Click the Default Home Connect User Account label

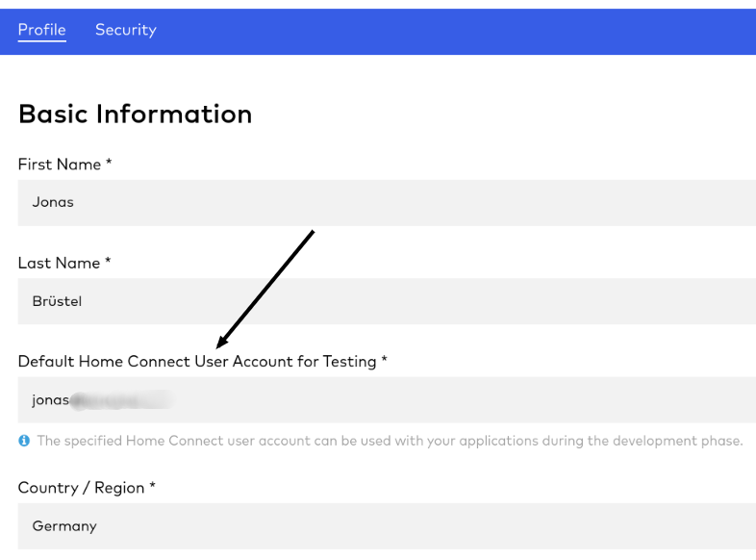pyautogui.click(x=197, y=362)
